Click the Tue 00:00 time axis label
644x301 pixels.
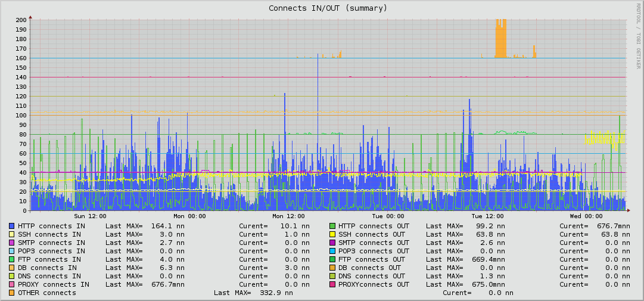pos(388,216)
